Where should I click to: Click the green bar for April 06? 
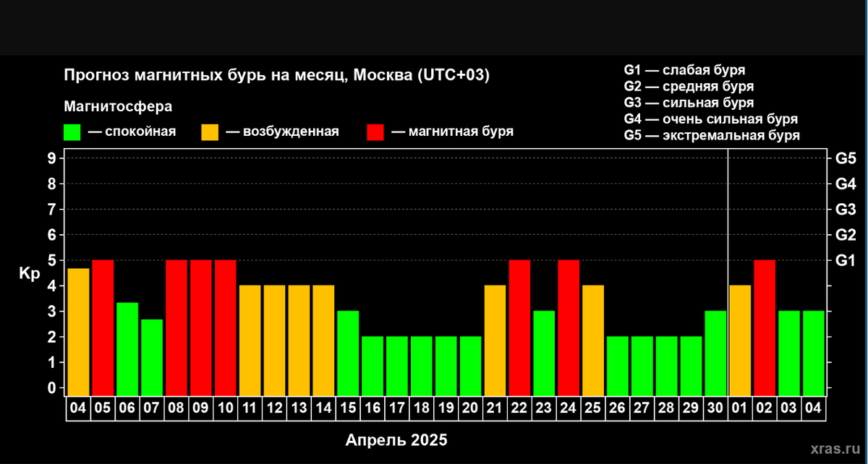127,348
